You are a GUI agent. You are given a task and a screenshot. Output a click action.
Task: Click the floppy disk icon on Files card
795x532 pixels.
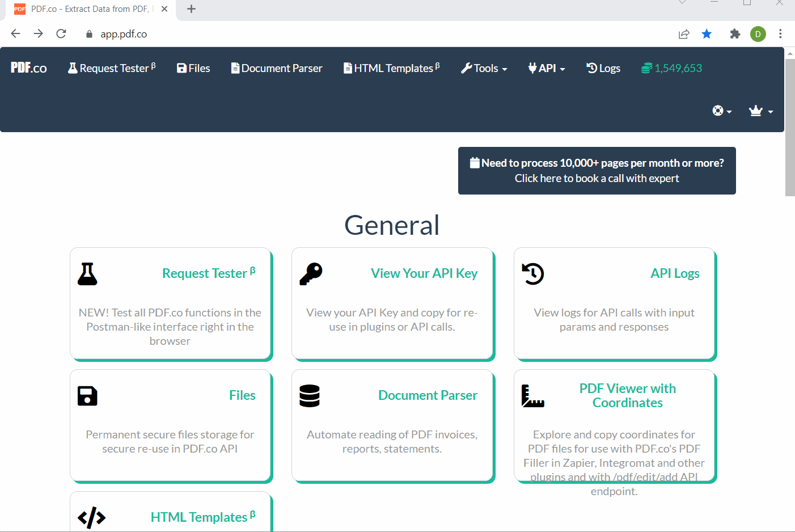pos(87,396)
